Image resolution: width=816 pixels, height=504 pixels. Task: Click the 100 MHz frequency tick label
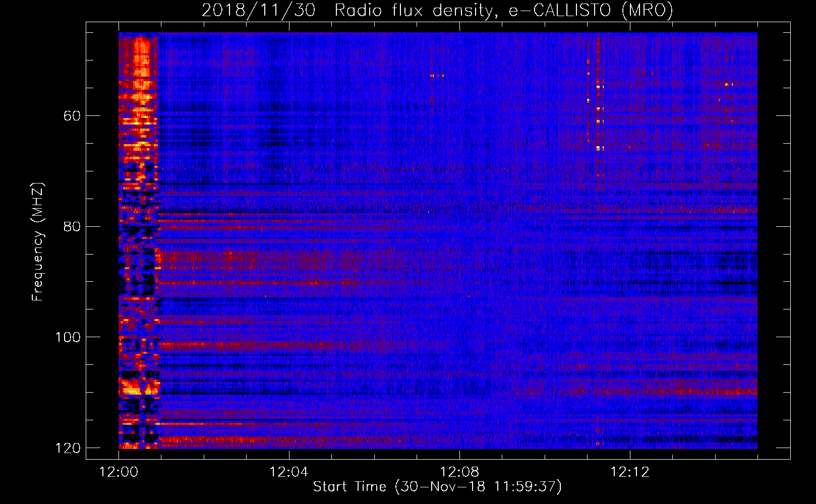[68, 337]
